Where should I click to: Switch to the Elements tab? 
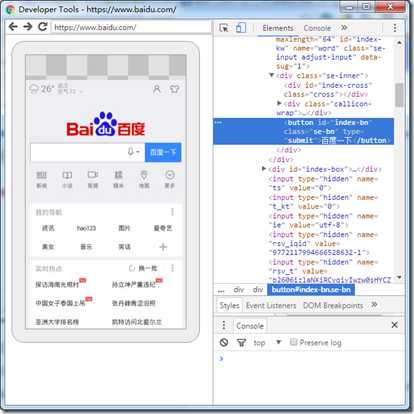[278, 28]
